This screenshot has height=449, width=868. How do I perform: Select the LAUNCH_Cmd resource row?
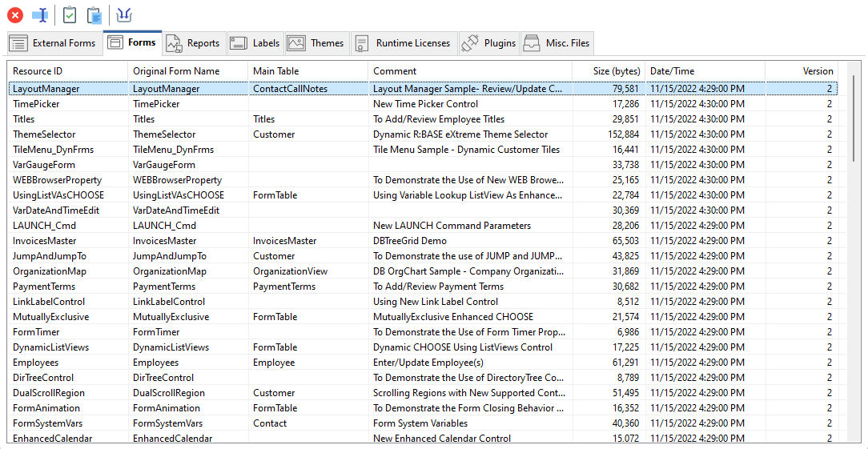tap(423, 226)
